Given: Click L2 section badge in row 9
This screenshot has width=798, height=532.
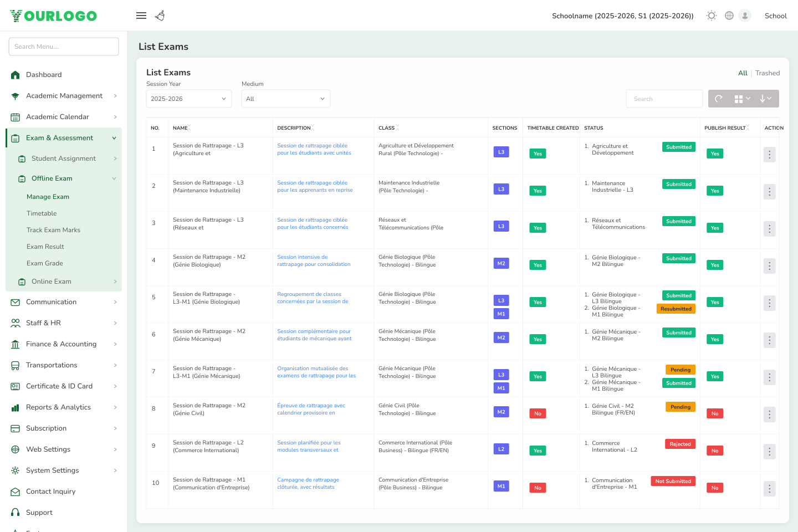Looking at the screenshot, I should [x=501, y=449].
